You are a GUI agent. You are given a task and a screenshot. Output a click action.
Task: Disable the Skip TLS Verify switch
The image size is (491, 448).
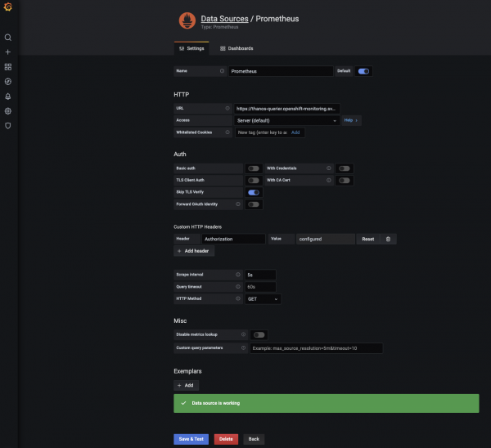[x=254, y=192]
